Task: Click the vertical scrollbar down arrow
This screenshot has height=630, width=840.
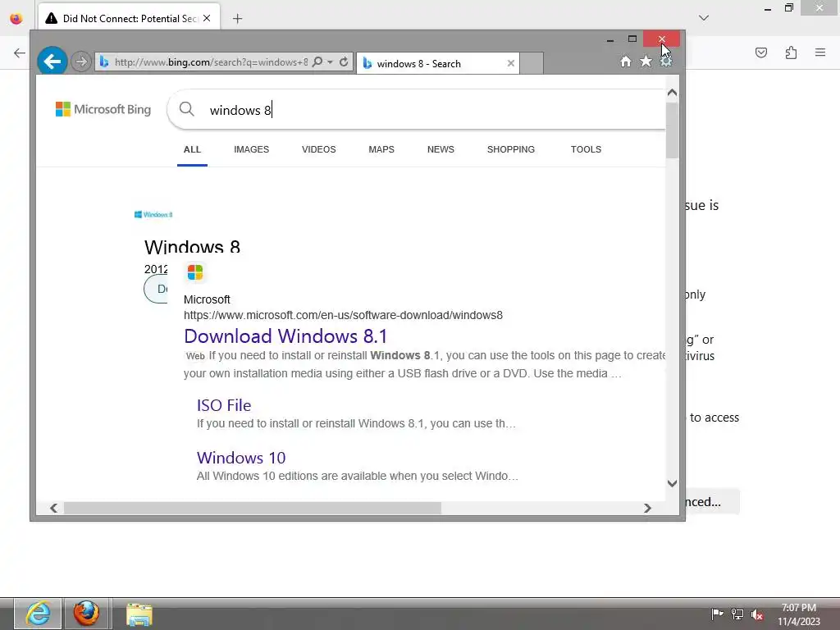Action: coord(672,483)
